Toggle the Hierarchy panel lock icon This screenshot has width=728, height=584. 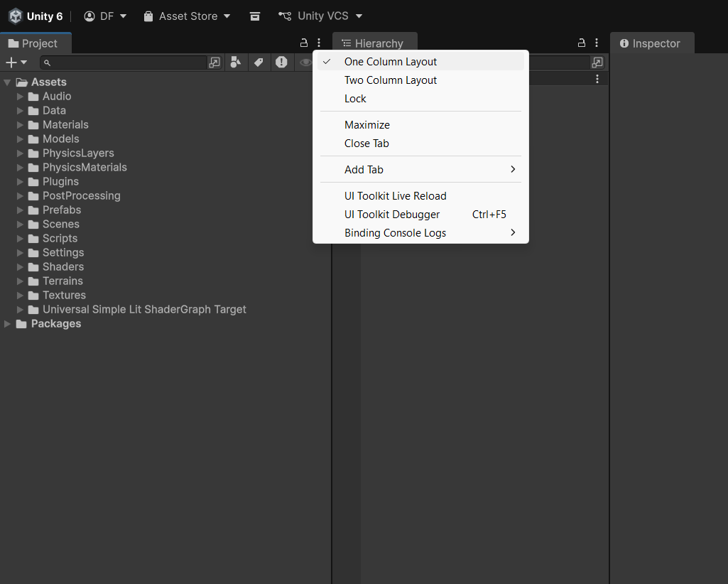pyautogui.click(x=581, y=43)
